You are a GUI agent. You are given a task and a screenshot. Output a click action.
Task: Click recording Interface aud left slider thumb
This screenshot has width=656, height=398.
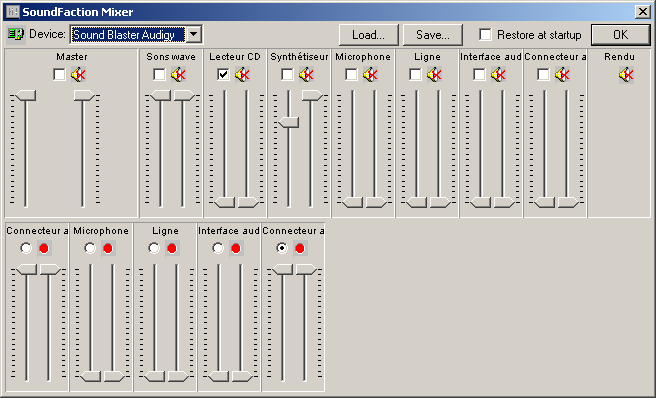218,376
